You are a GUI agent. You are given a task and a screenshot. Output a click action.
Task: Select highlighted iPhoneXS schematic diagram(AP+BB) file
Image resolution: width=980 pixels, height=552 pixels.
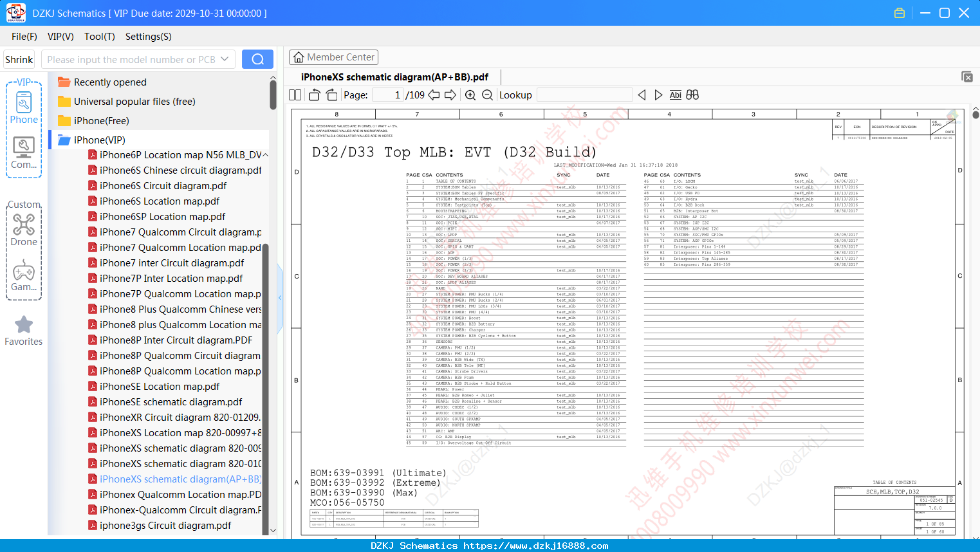[x=174, y=479]
